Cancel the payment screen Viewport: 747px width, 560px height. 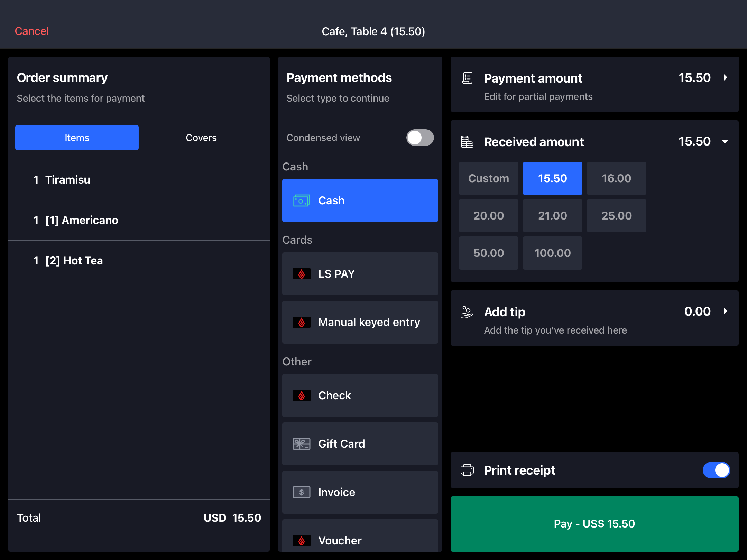click(32, 31)
